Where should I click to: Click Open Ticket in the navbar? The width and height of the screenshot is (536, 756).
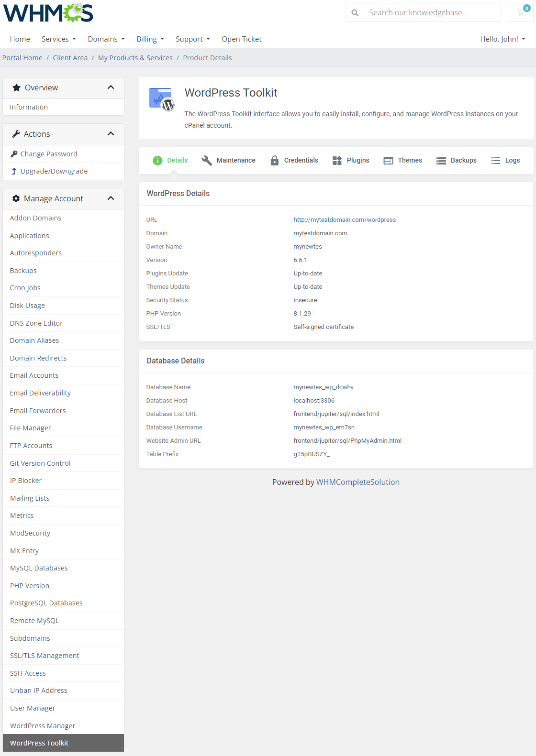(x=242, y=39)
